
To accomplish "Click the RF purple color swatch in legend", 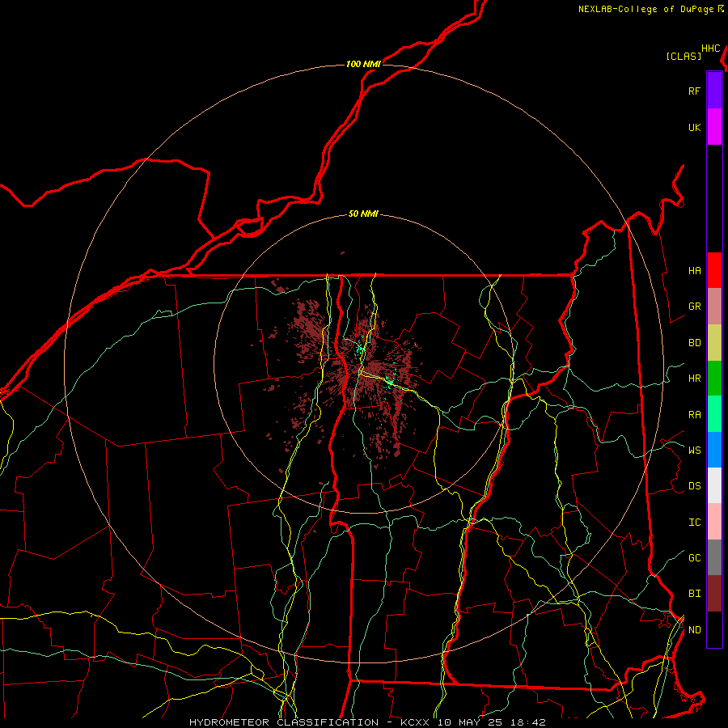I will pos(714,91).
